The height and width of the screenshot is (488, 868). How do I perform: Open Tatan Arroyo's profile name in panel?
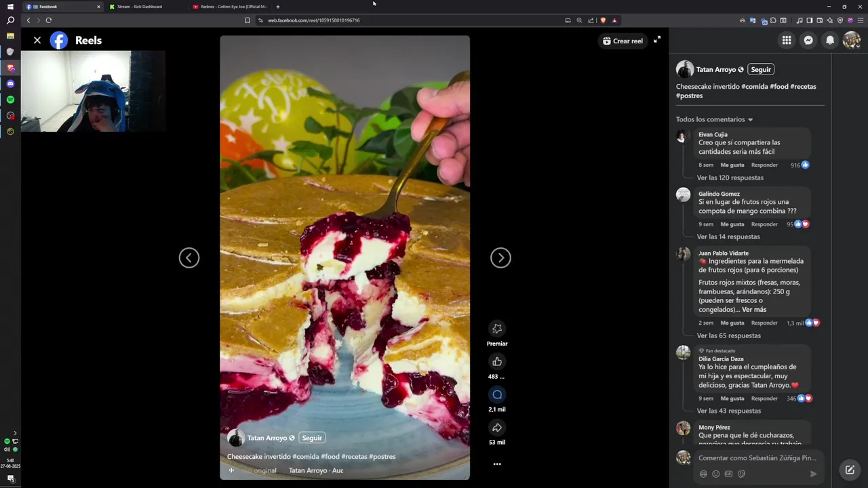(716, 70)
